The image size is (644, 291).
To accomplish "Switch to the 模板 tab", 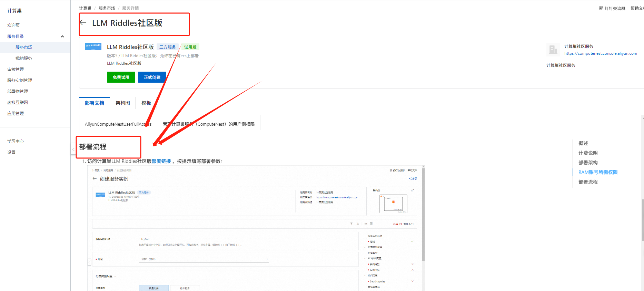I will click(x=146, y=103).
